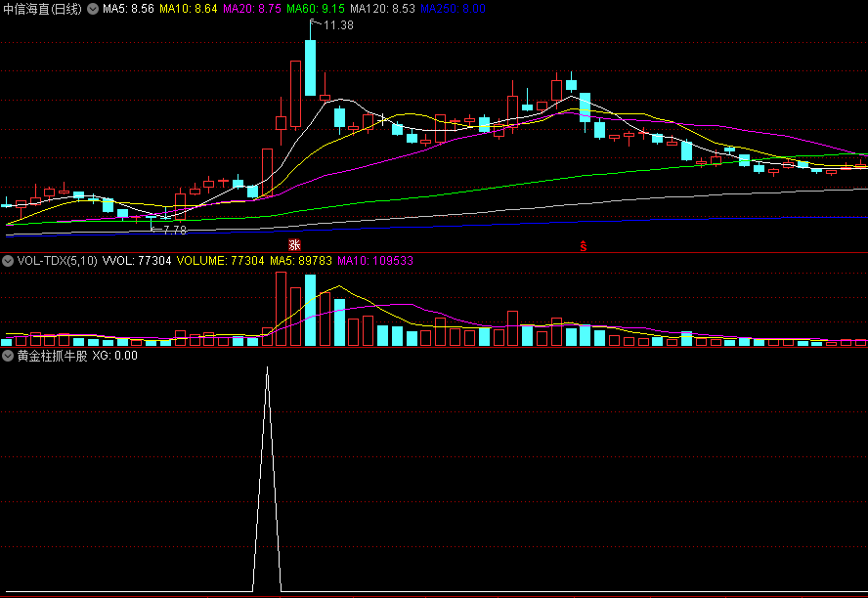Select the stock title 中信海直(日线)
This screenshot has height=598, width=868.
pos(42,9)
